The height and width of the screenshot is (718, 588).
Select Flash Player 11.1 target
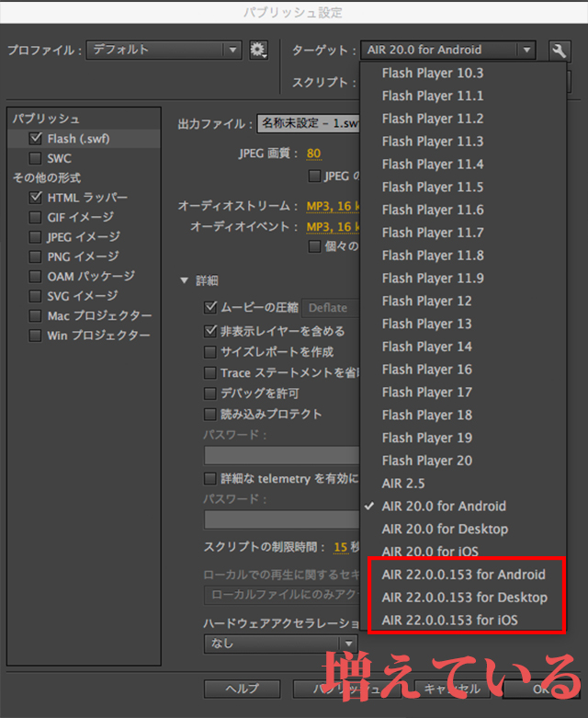click(x=463, y=97)
